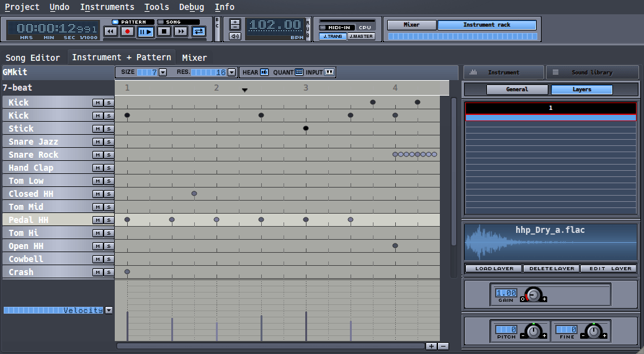This screenshot has height=354, width=644.
Task: Open the RES. resolution dropdown
Action: [x=231, y=73]
